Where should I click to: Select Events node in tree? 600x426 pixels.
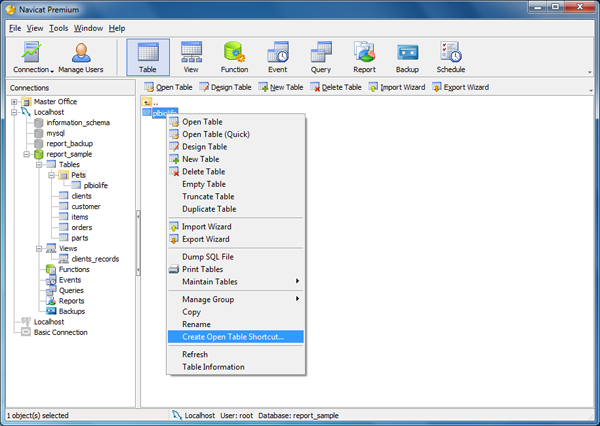[x=70, y=280]
